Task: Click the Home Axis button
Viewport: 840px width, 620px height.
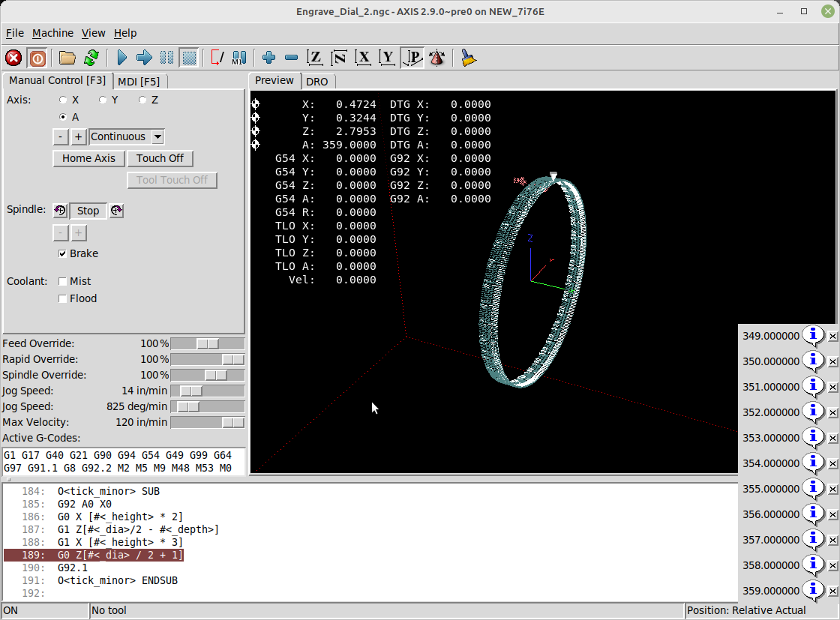Action: click(88, 158)
